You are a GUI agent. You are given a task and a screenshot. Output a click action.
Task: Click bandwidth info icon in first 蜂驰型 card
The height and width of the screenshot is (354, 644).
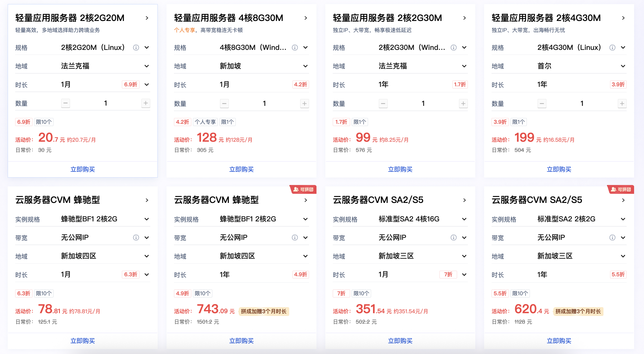136,237
